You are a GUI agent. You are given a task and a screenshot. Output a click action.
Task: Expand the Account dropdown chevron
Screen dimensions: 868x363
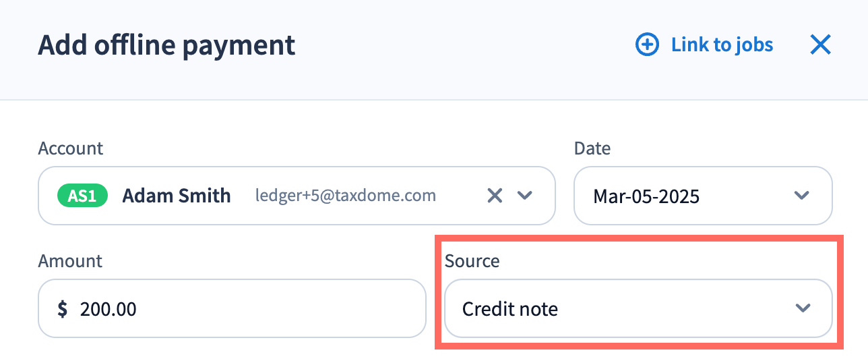[x=525, y=196]
